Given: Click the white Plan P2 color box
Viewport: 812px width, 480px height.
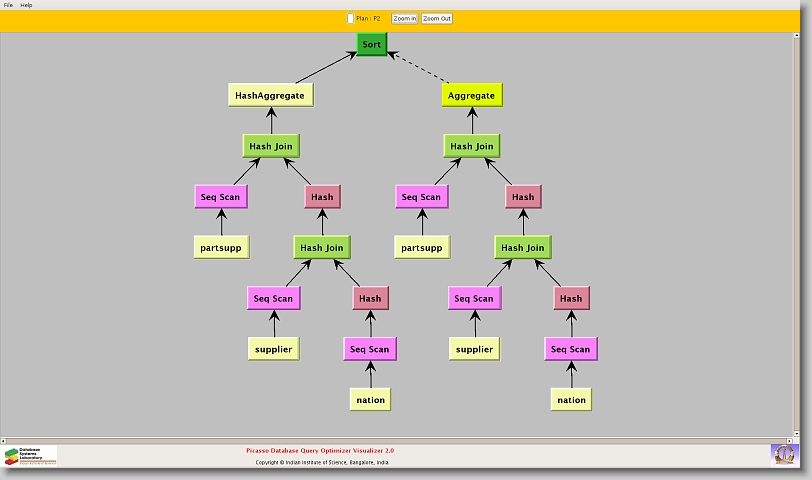Looking at the screenshot, I should point(350,18).
